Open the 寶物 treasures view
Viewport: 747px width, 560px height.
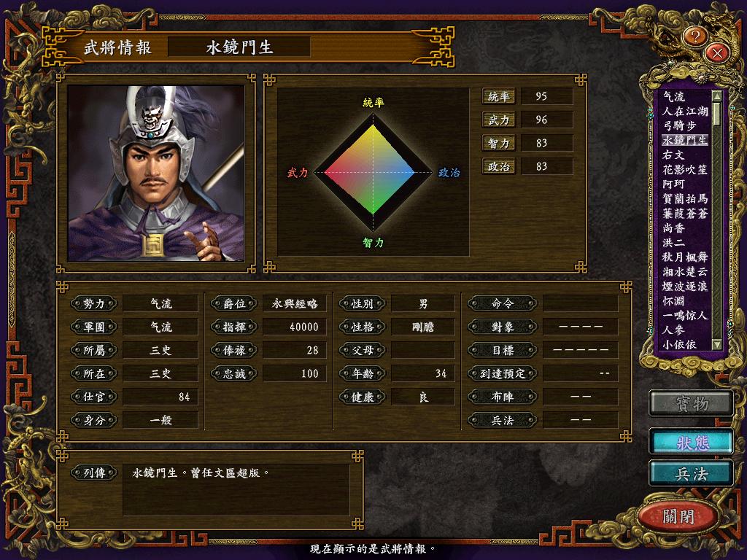692,404
